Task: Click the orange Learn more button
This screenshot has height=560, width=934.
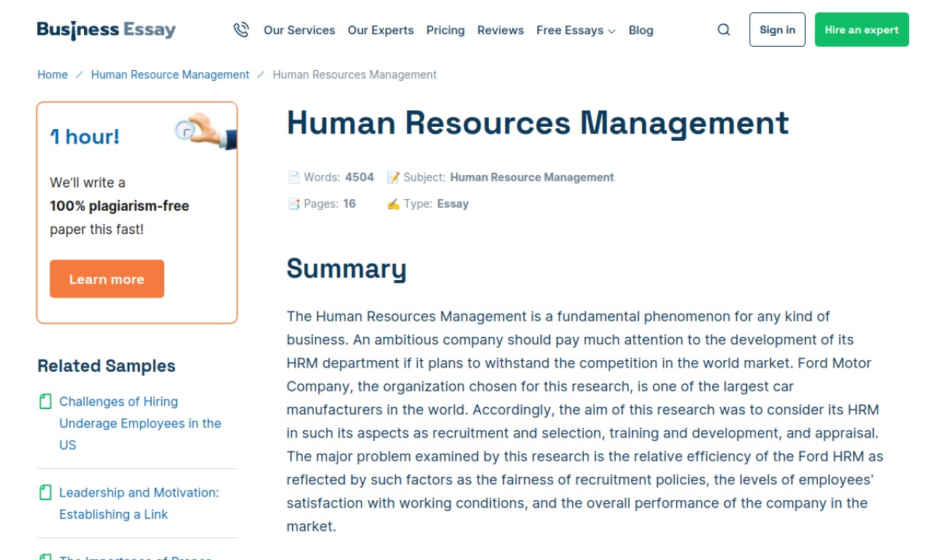Action: tap(107, 279)
